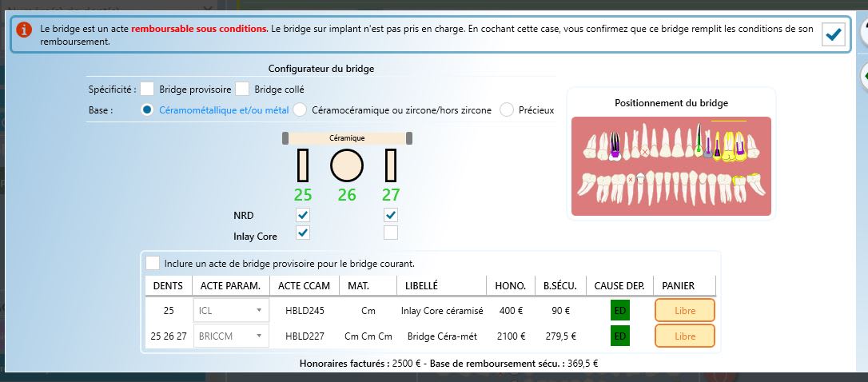The width and height of the screenshot is (868, 382).
Task: Click the right gray handle of Céramique bar
Action: 408,138
